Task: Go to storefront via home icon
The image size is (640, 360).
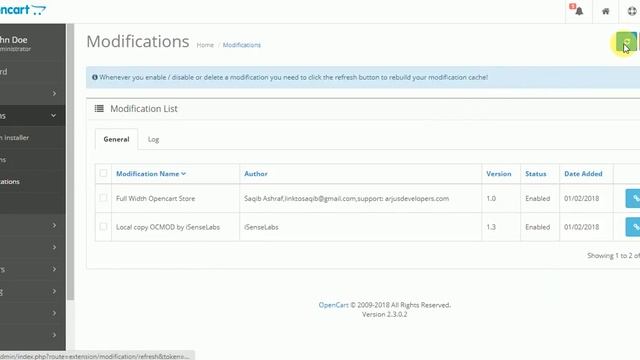Action: click(x=606, y=11)
